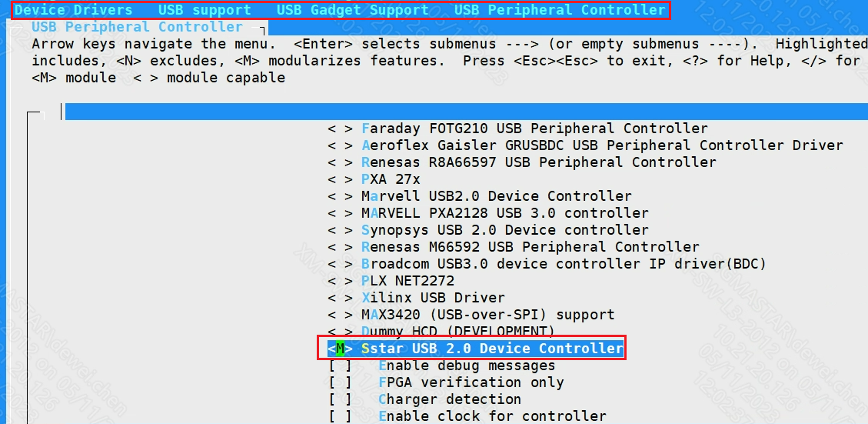Open USB support in the breadcrumb path
The image size is (868, 424).
[205, 10]
